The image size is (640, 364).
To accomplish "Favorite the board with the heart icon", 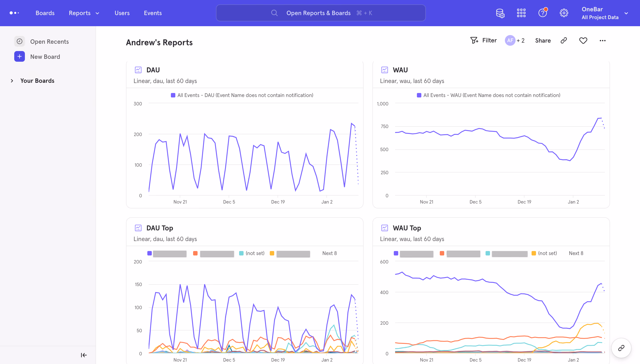I will 583,40.
